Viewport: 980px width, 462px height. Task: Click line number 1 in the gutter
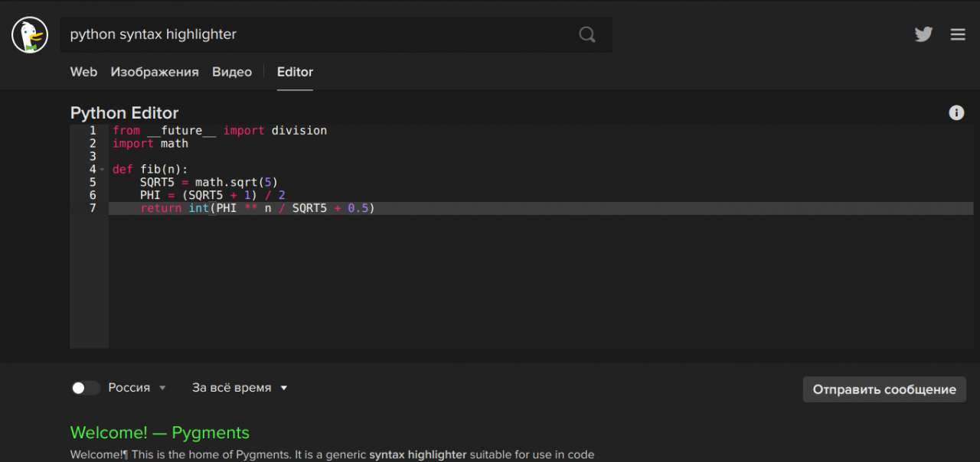pos(93,131)
